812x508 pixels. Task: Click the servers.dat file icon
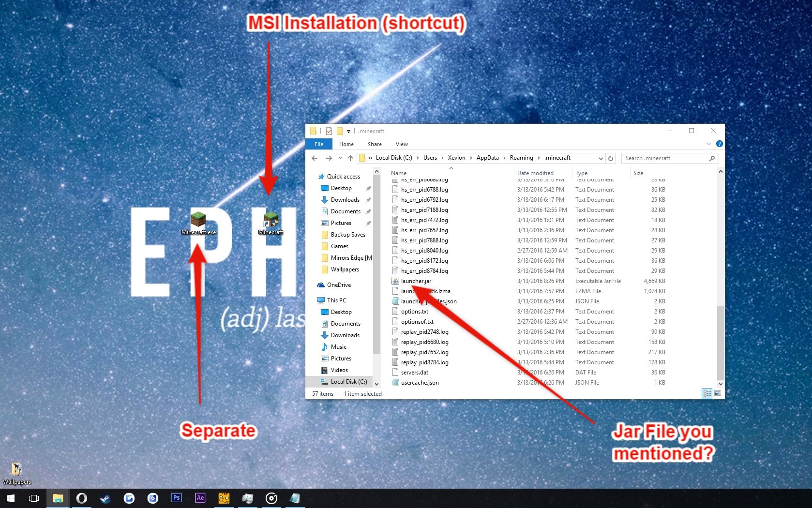tap(395, 373)
